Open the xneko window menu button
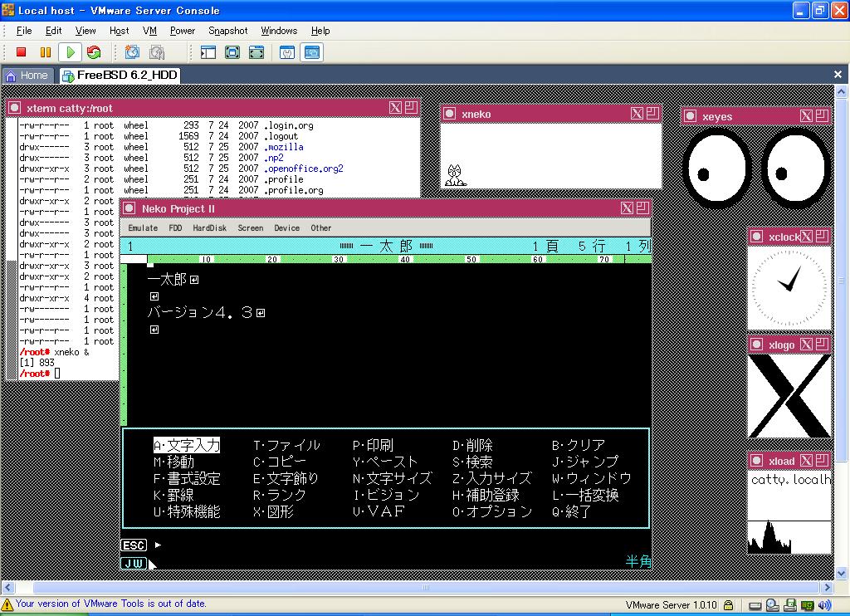 tap(449, 114)
